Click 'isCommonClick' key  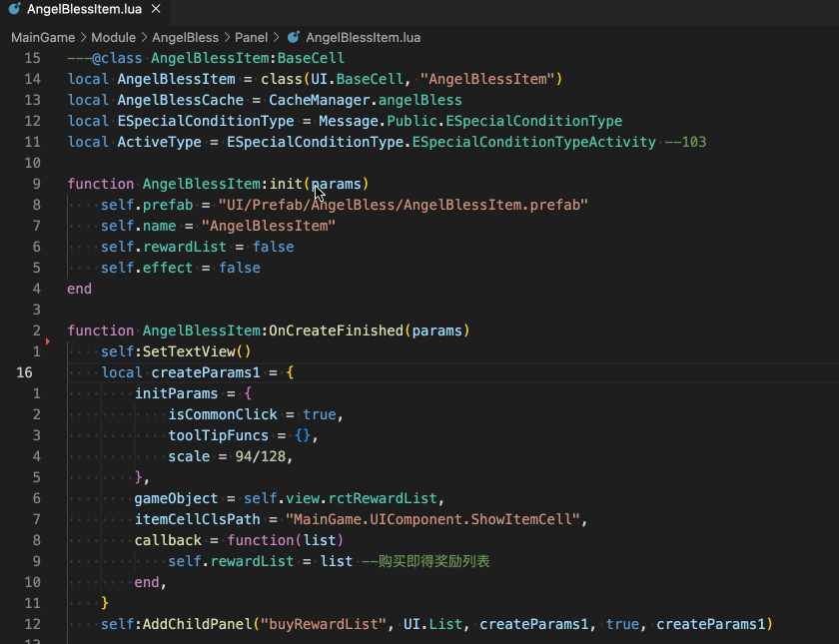coord(223,414)
